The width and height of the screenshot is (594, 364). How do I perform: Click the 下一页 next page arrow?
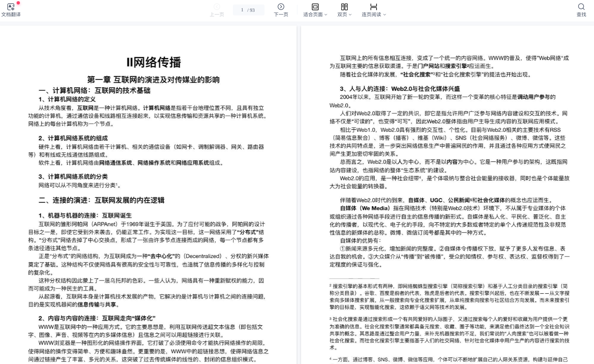click(281, 6)
